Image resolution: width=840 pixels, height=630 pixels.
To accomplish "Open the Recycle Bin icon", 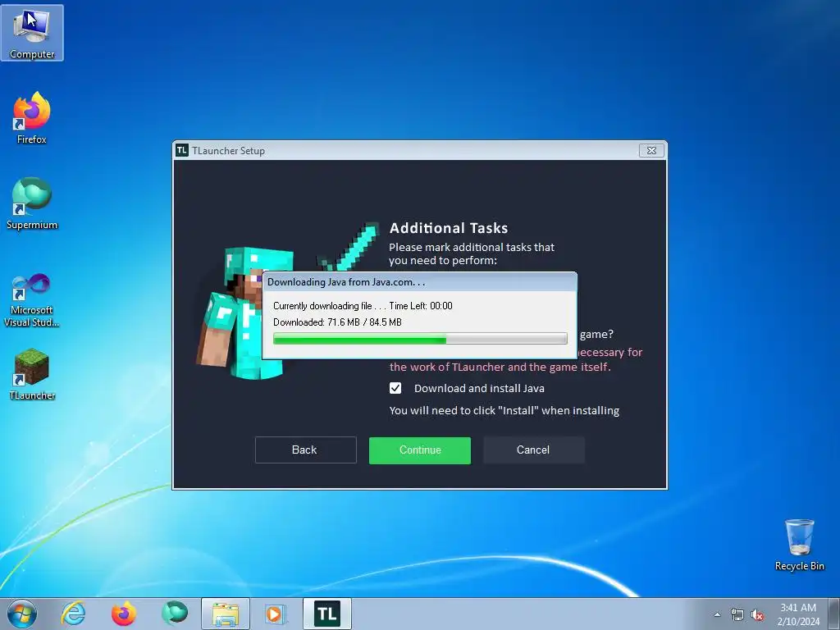I will coord(799,545).
